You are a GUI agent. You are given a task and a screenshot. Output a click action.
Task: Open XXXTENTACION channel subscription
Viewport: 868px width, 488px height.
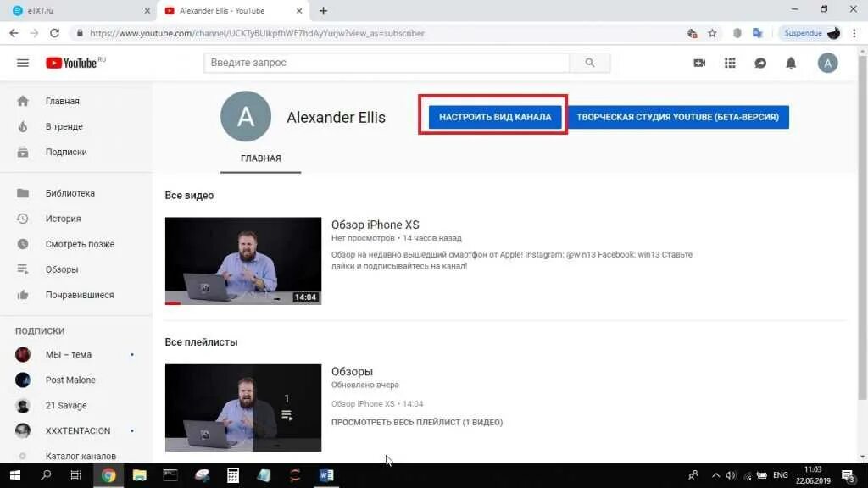pyautogui.click(x=76, y=431)
